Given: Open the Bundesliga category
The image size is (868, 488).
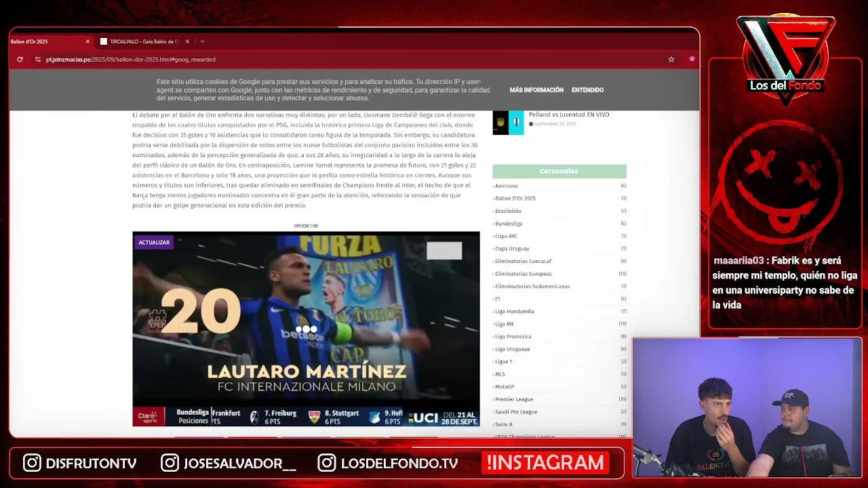Looking at the screenshot, I should point(509,224).
